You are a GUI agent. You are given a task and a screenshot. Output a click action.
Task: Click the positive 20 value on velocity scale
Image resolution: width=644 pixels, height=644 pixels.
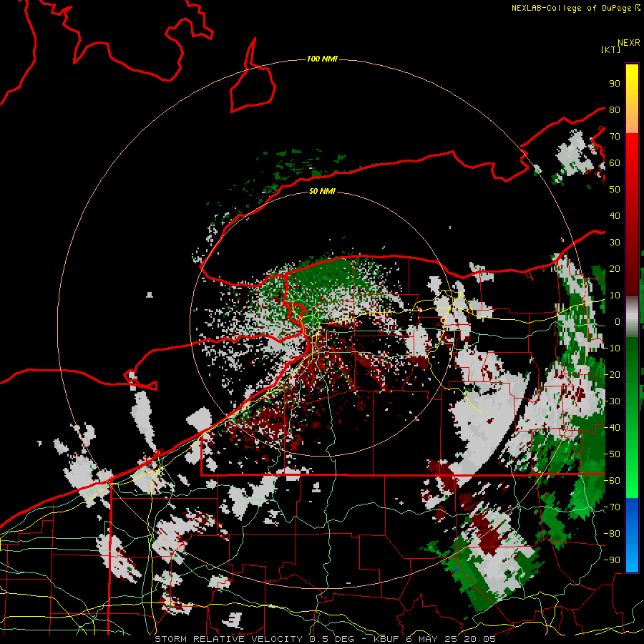pos(615,269)
